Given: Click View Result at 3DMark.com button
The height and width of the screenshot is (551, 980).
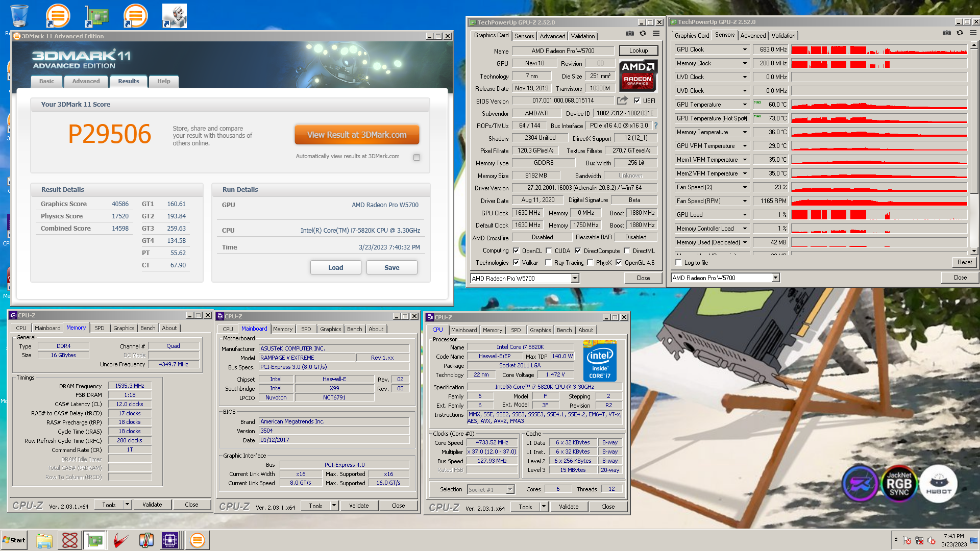Looking at the screenshot, I should (357, 135).
